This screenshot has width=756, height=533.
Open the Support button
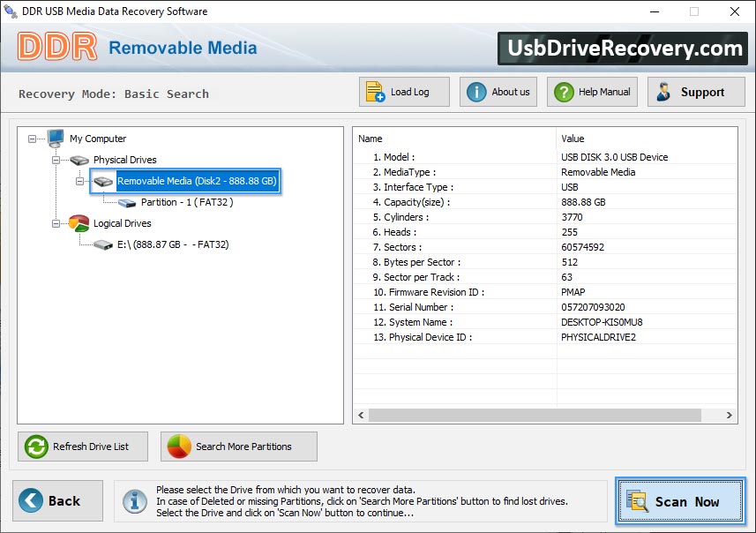[696, 92]
